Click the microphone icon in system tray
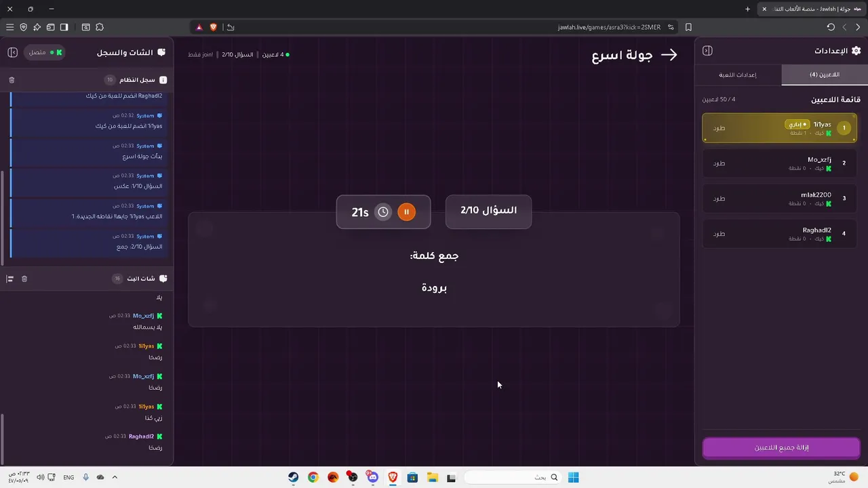The width and height of the screenshot is (868, 488). tap(85, 477)
